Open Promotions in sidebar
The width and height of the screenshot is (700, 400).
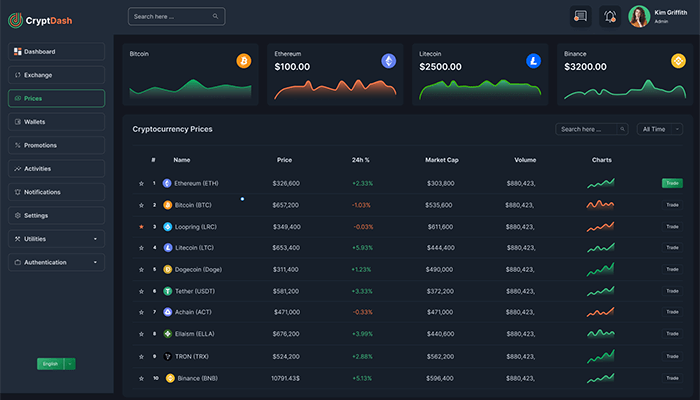click(56, 145)
